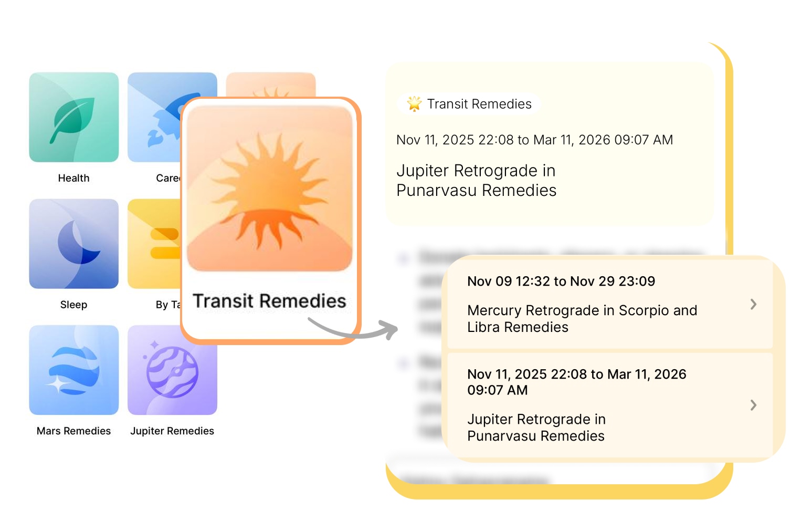Viewport: 812px width, 531px height.
Task: Open Jupiter Retrograde in Punarvasu Remedies list item
Action: click(x=536, y=428)
